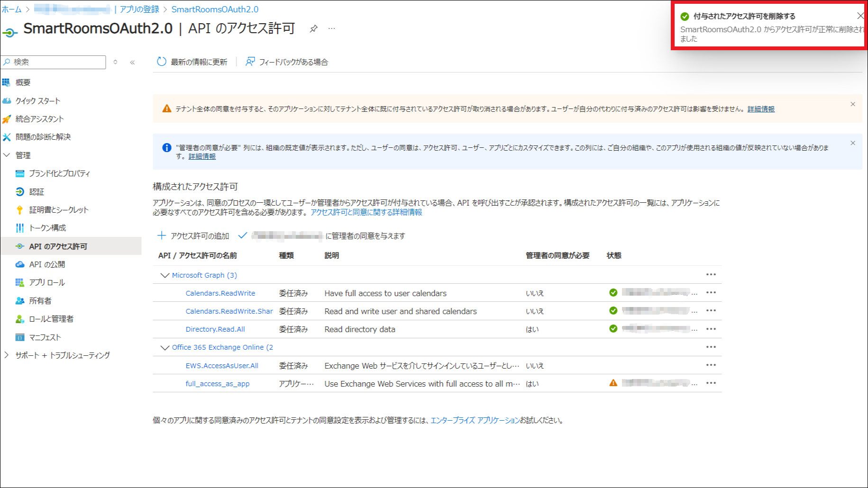
Task: Close the permission removed notification toast
Action: point(860,16)
